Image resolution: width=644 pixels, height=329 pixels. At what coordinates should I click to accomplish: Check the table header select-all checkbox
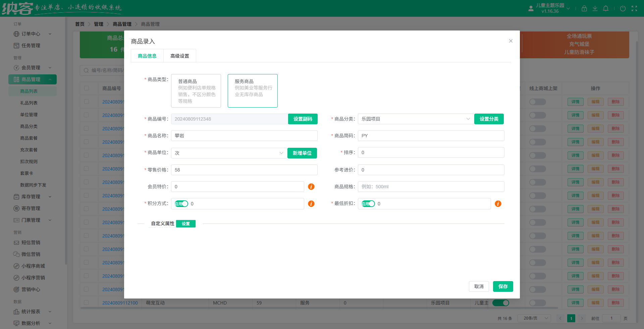point(87,88)
